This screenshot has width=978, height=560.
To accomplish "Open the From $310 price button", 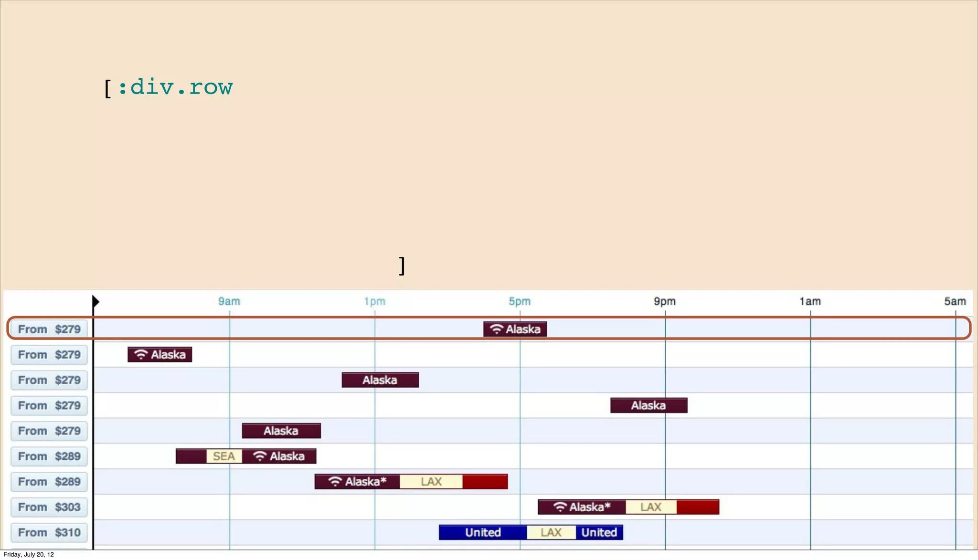I will pyautogui.click(x=49, y=532).
